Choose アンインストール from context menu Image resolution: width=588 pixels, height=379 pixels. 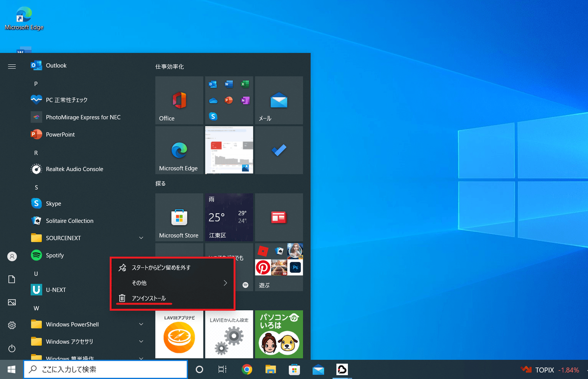pyautogui.click(x=173, y=298)
